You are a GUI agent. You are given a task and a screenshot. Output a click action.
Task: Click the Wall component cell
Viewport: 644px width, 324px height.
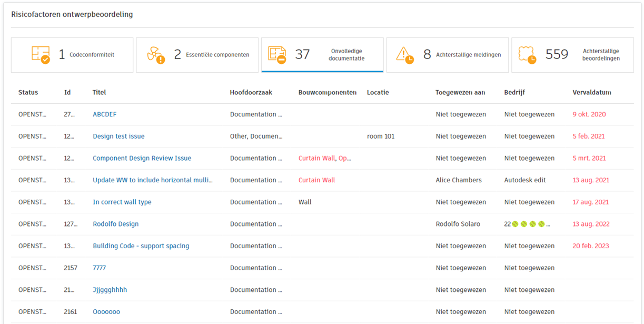(x=305, y=202)
